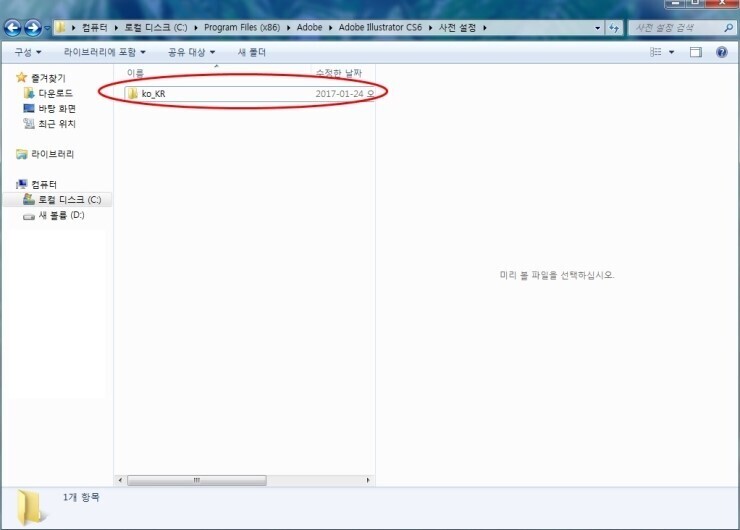
Task: Click 로컬 디스크 (C:) in address path
Action: pos(156,27)
